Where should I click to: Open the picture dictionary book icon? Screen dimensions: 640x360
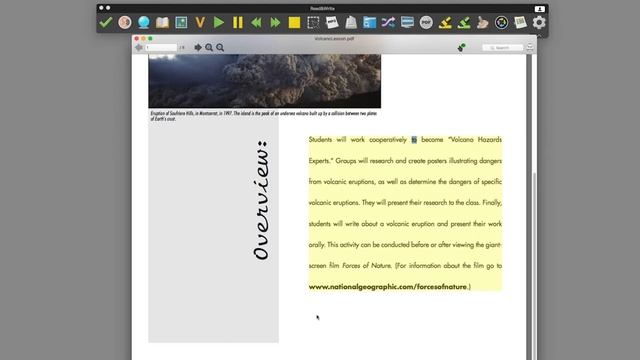[162, 22]
